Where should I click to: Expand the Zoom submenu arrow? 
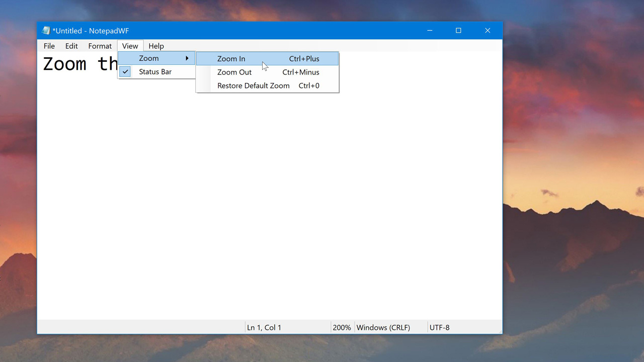[187, 58]
